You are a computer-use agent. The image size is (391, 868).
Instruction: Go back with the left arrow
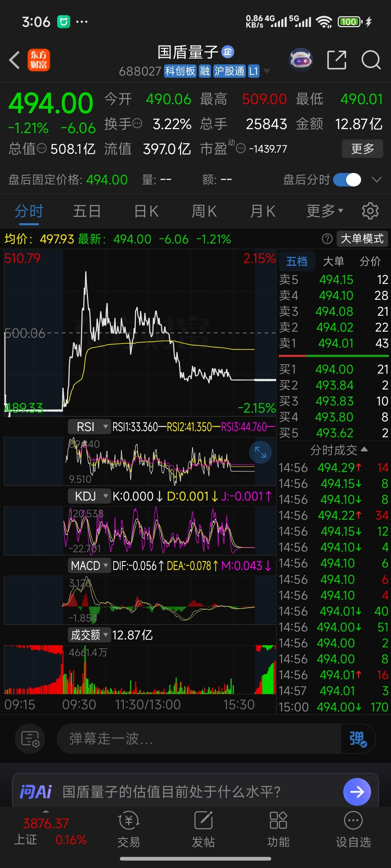14,60
